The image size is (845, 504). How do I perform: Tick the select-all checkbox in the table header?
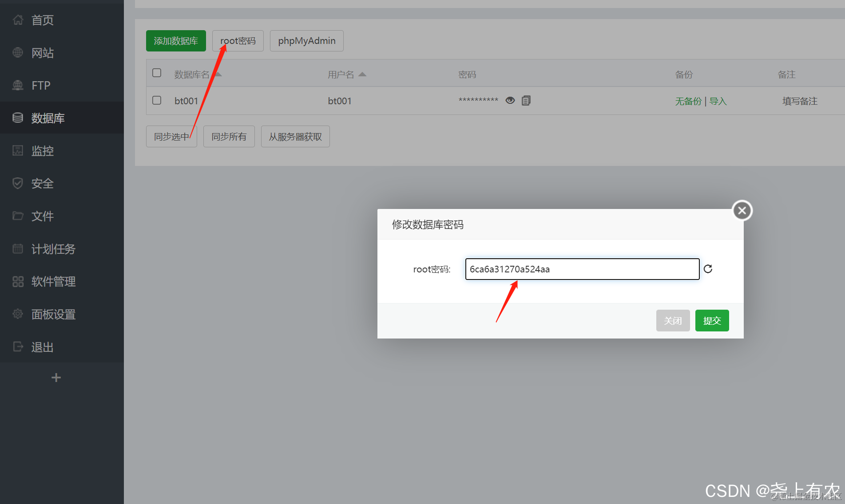(157, 73)
